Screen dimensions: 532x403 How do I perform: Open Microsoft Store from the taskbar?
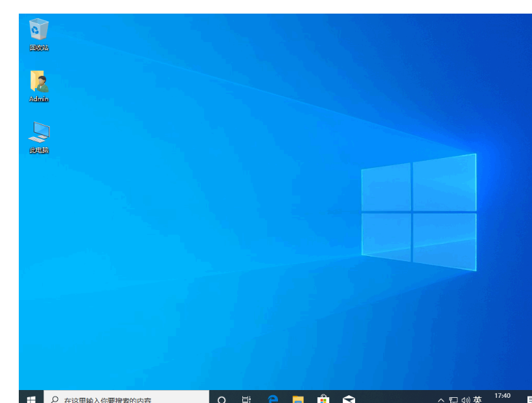323,399
